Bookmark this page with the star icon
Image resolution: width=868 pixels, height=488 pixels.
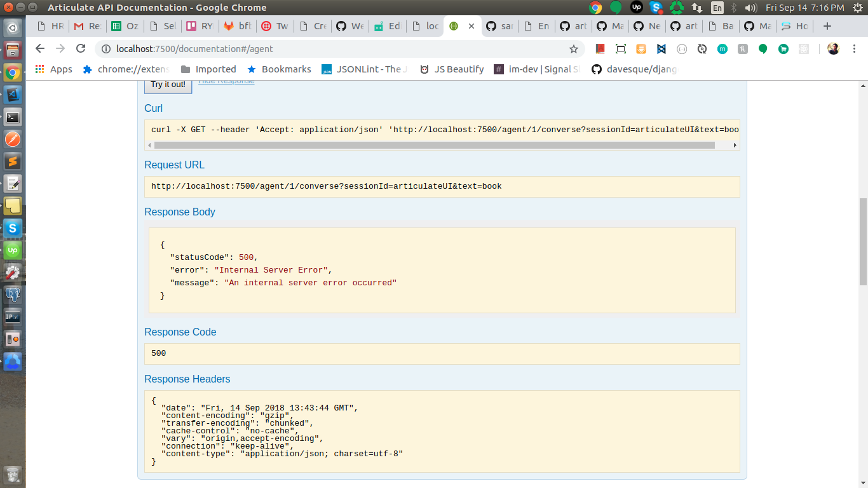[573, 49]
